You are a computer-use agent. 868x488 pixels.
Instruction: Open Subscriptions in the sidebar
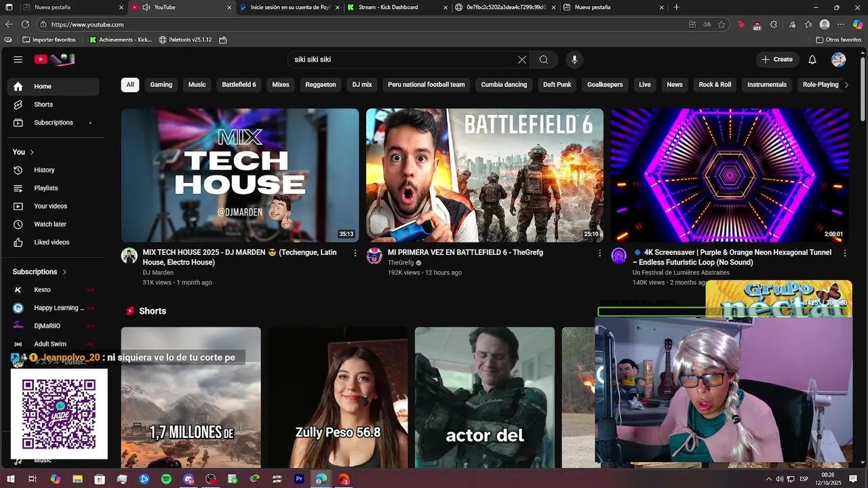tap(54, 123)
